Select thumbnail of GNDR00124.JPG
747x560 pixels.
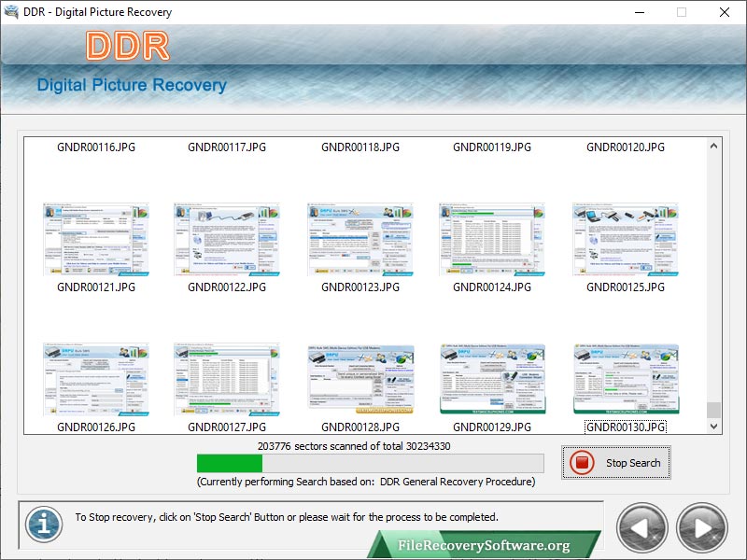click(x=492, y=238)
